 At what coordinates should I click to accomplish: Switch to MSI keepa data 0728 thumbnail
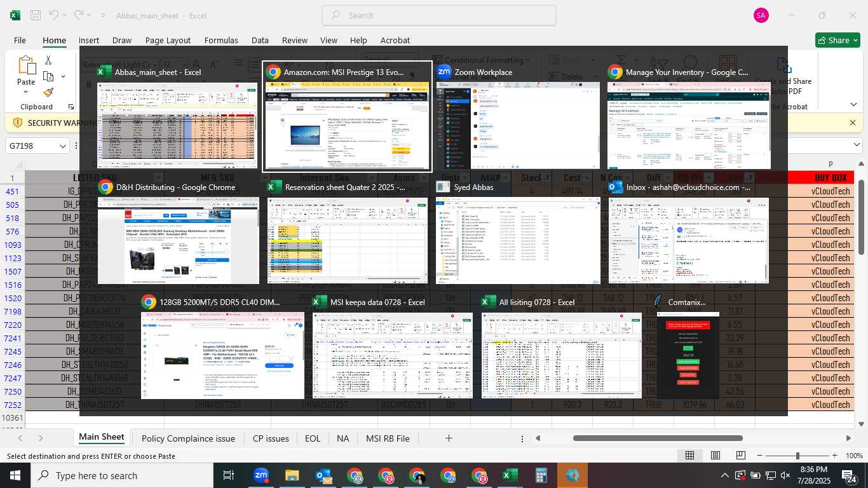click(392, 346)
